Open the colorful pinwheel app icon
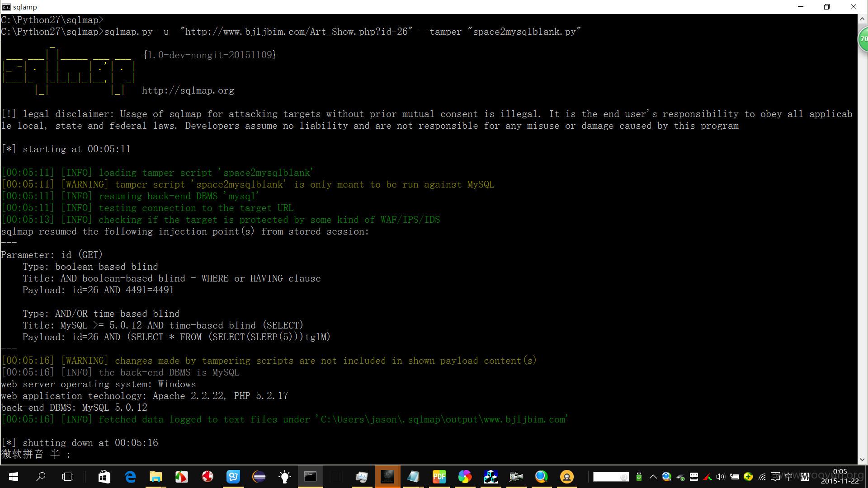868x488 pixels. (465, 477)
